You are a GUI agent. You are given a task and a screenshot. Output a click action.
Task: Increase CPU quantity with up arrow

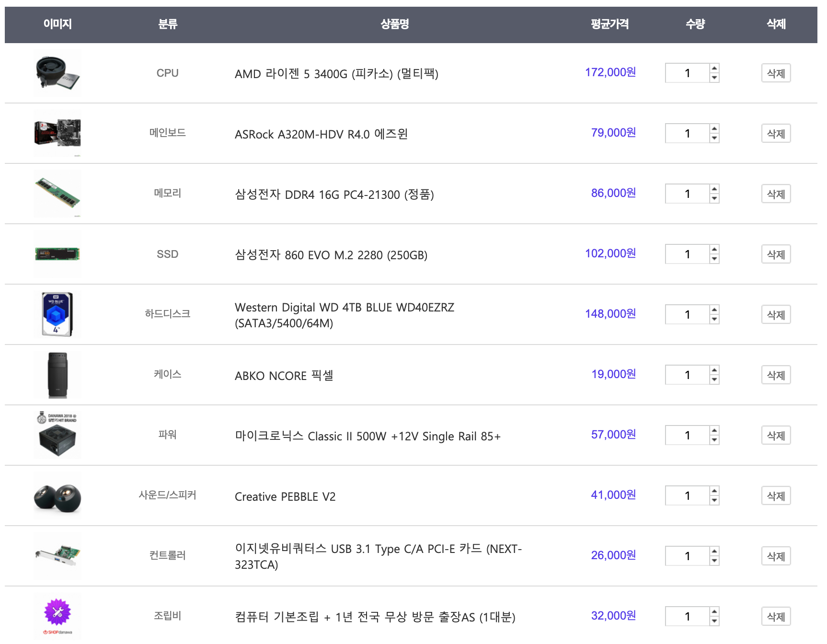click(x=714, y=68)
